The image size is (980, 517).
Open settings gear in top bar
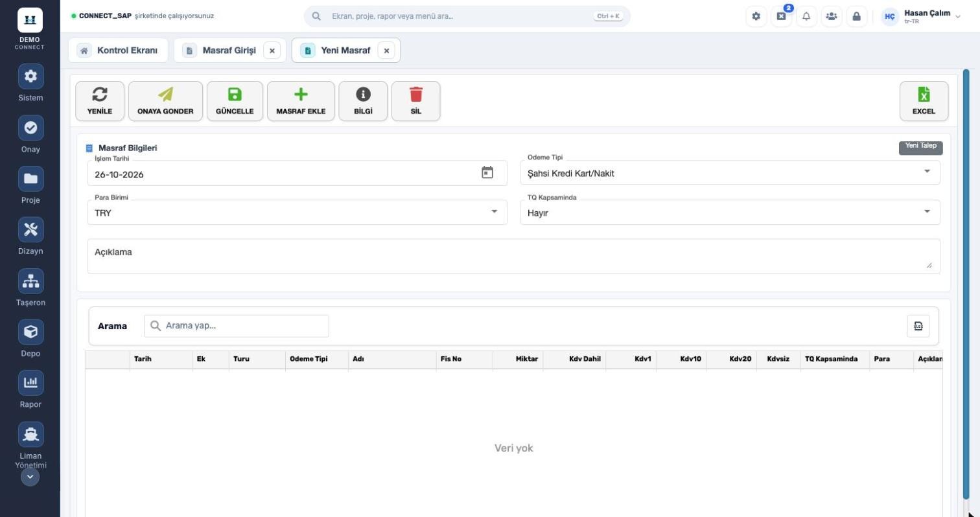756,16
